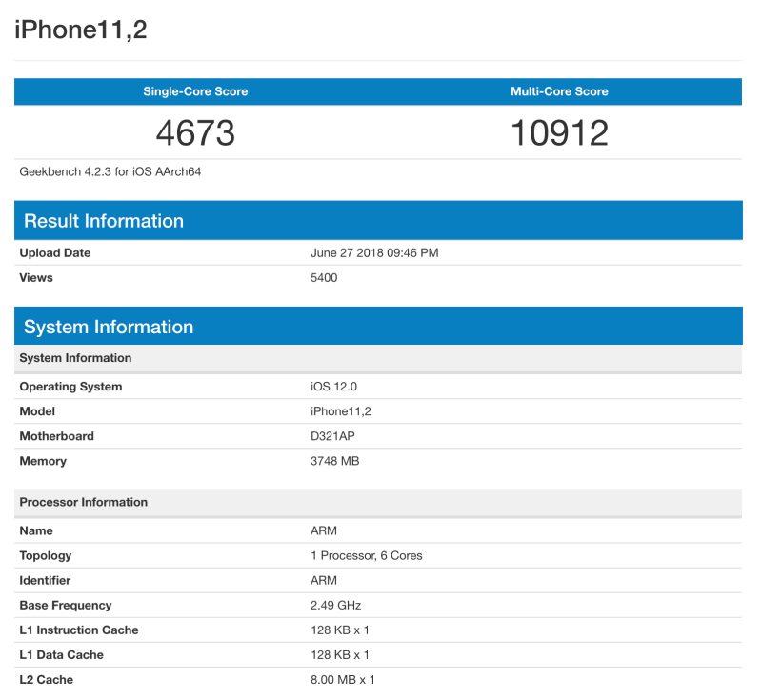Screen dimensions: 762x700
Task: Select the Multi-Core Score header
Action: click(560, 91)
